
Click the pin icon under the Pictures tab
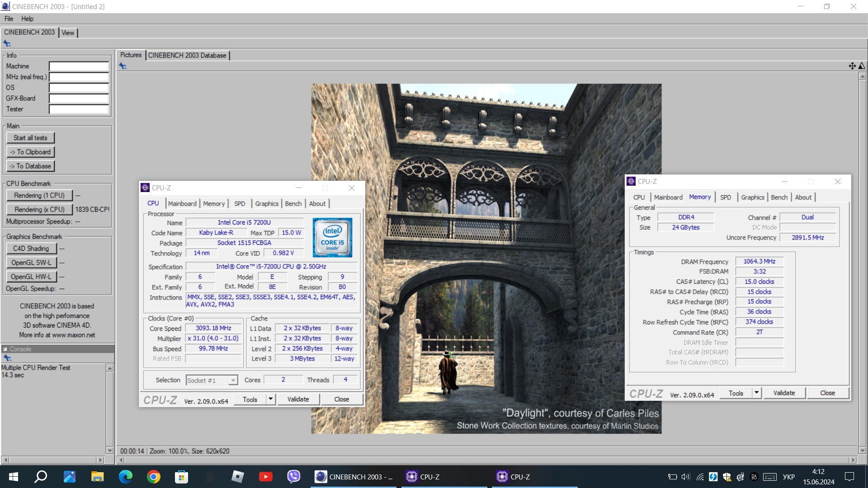click(x=123, y=66)
